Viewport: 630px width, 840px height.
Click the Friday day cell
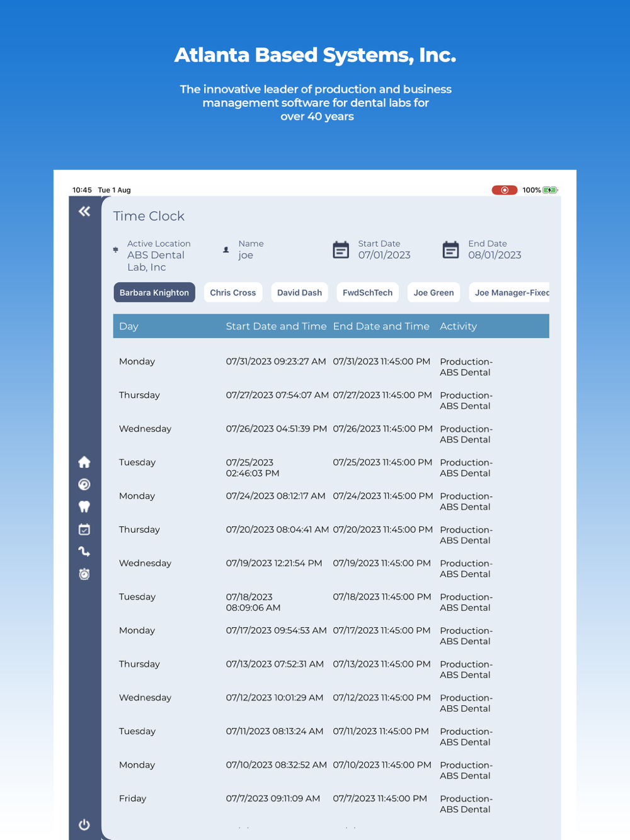pyautogui.click(x=132, y=798)
